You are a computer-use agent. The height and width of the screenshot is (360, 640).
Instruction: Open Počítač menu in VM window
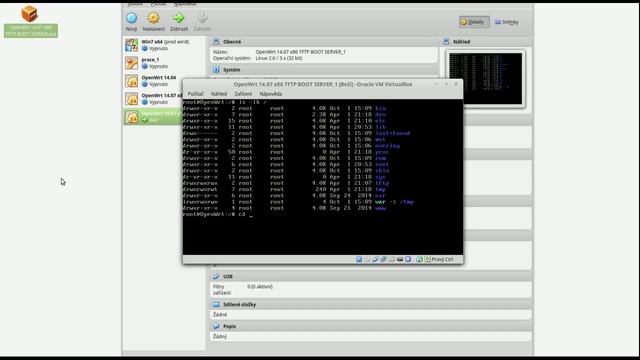(196, 94)
